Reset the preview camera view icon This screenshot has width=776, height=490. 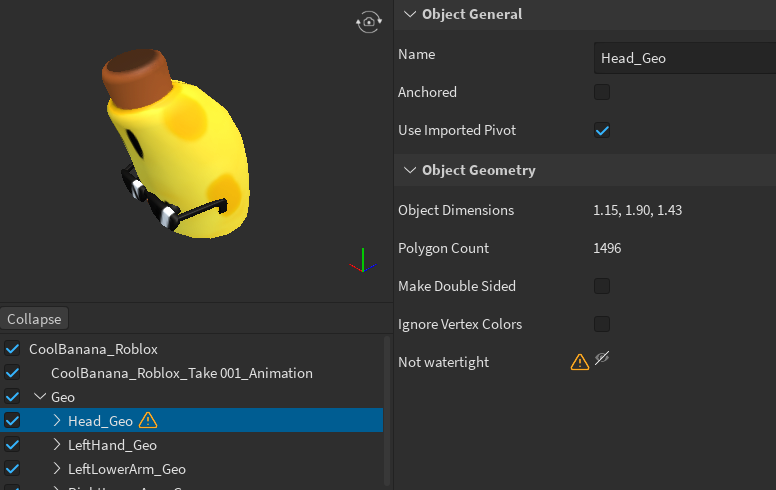369,22
